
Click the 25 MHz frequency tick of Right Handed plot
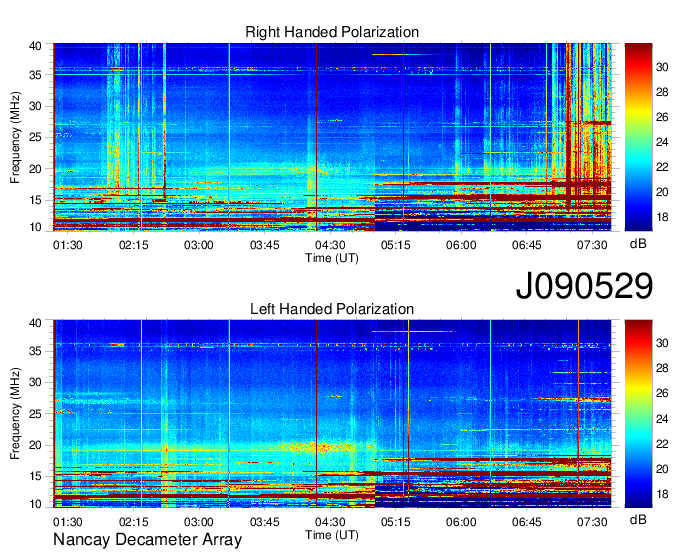[x=35, y=137]
